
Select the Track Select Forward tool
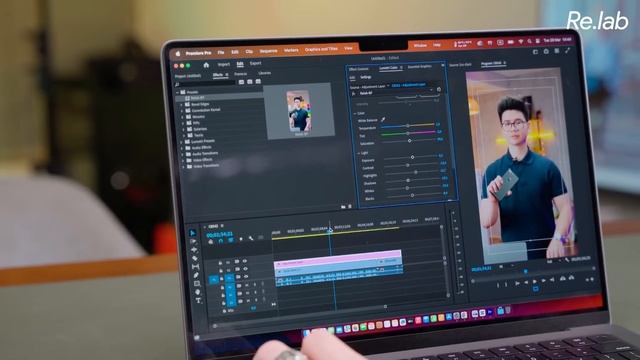pyautogui.click(x=193, y=241)
